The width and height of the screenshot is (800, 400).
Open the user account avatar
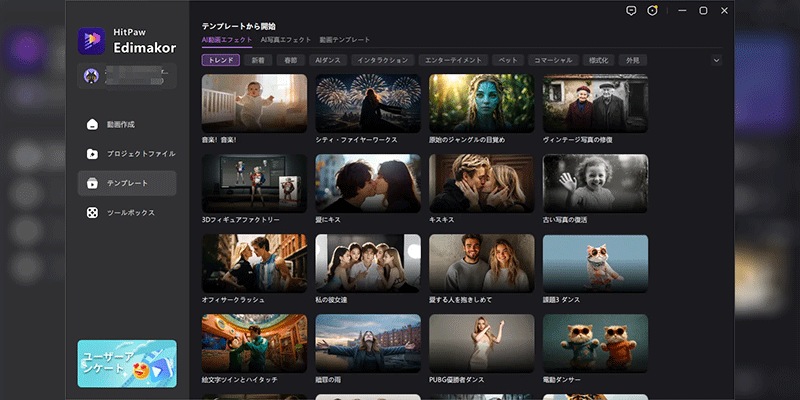click(x=91, y=77)
